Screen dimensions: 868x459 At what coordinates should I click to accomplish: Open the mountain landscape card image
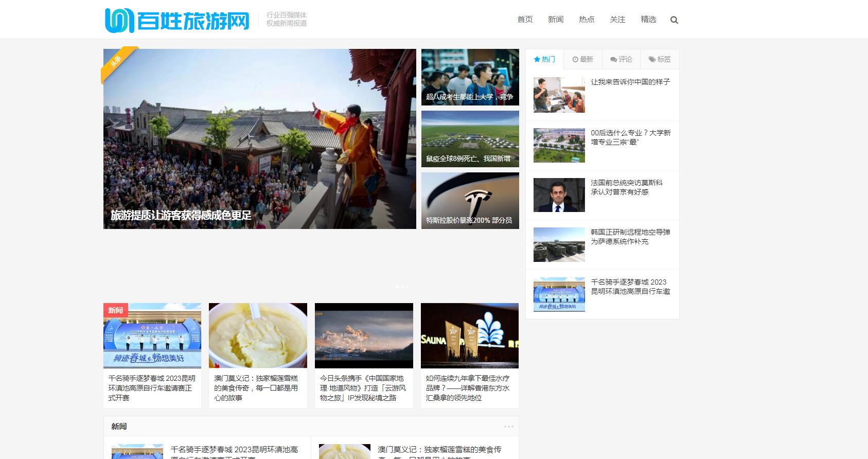coord(364,336)
